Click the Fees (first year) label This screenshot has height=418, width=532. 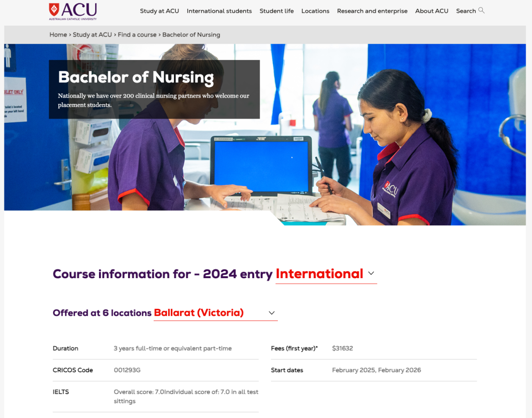coord(294,349)
